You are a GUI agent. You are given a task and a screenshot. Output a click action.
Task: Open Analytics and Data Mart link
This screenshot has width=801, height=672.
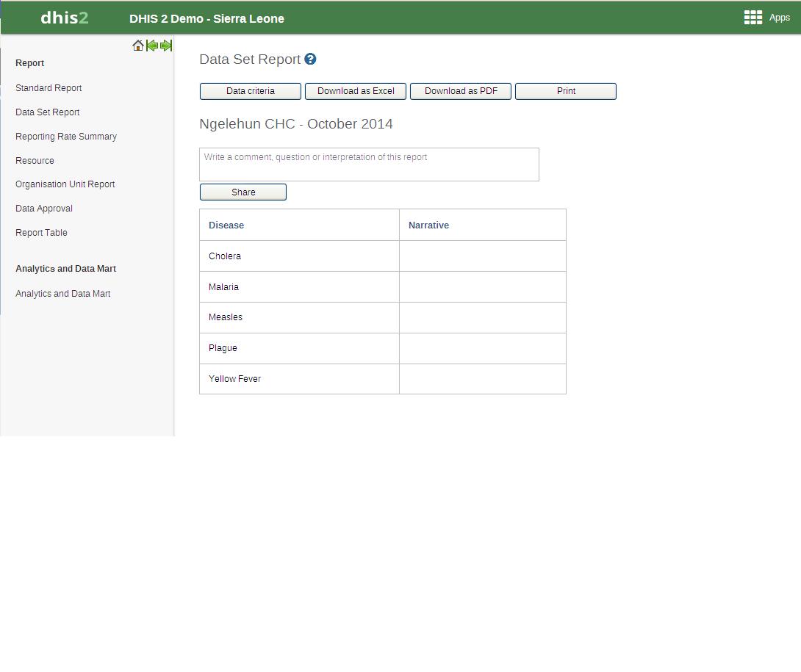pos(63,294)
